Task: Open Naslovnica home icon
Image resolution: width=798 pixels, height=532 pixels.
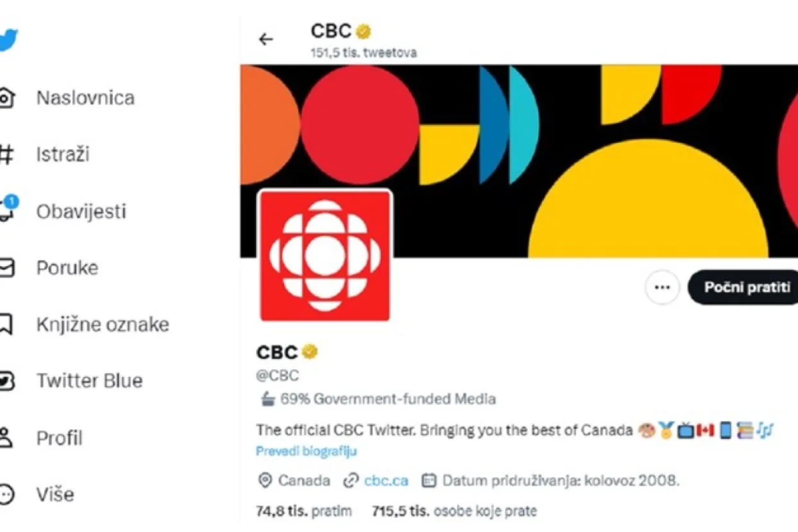Action: pyautogui.click(x=6, y=97)
